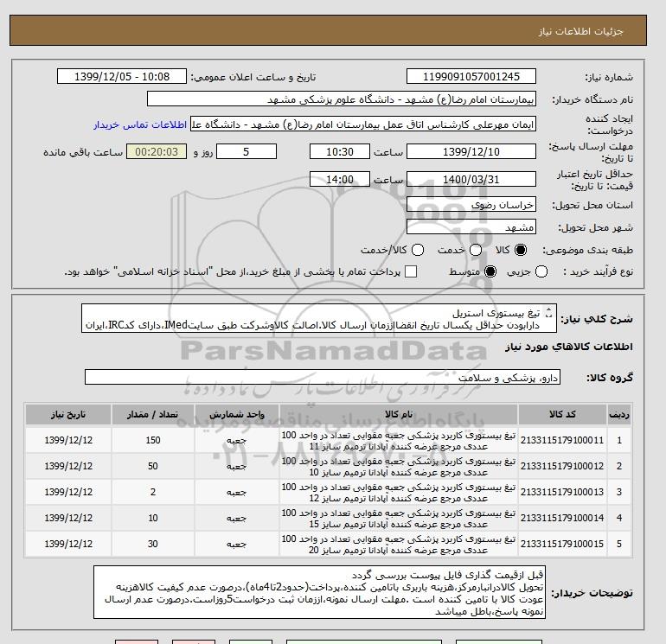Choose the جزیی purchase type radio
The height and width of the screenshot is (644, 666).
[541, 271]
